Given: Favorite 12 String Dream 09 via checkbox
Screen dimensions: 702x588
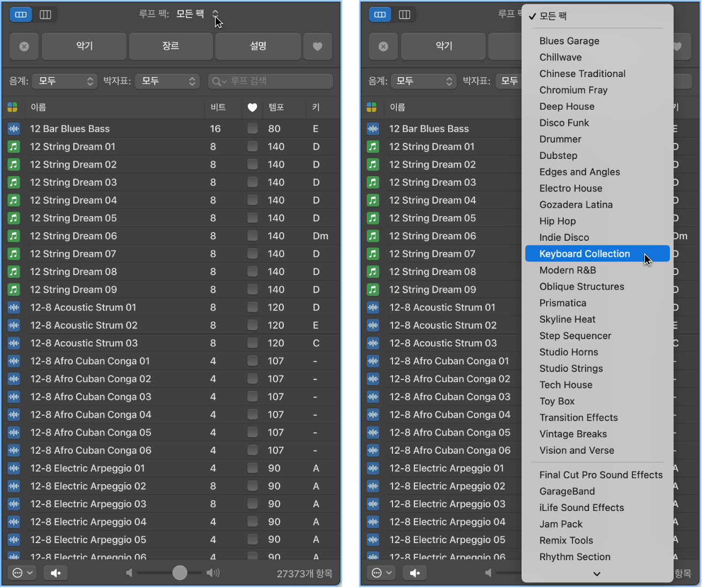Looking at the screenshot, I should point(252,289).
